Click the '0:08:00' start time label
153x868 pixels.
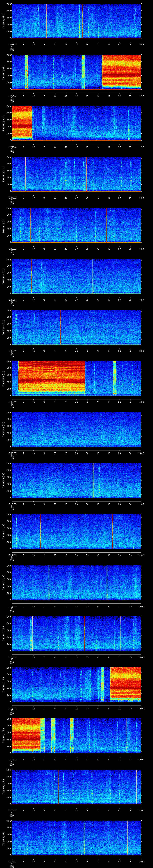pyautogui.click(x=12, y=402)
